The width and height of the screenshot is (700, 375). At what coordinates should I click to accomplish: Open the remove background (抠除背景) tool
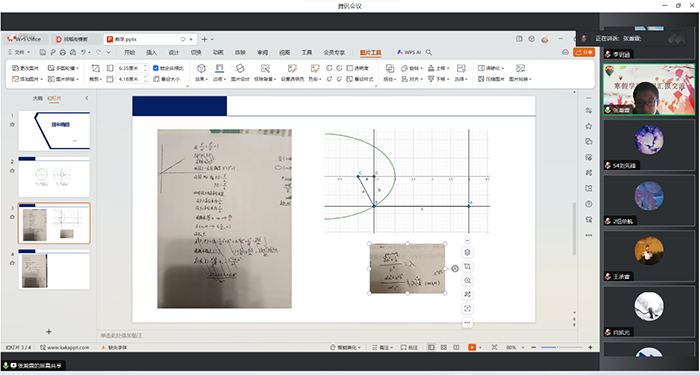point(265,68)
